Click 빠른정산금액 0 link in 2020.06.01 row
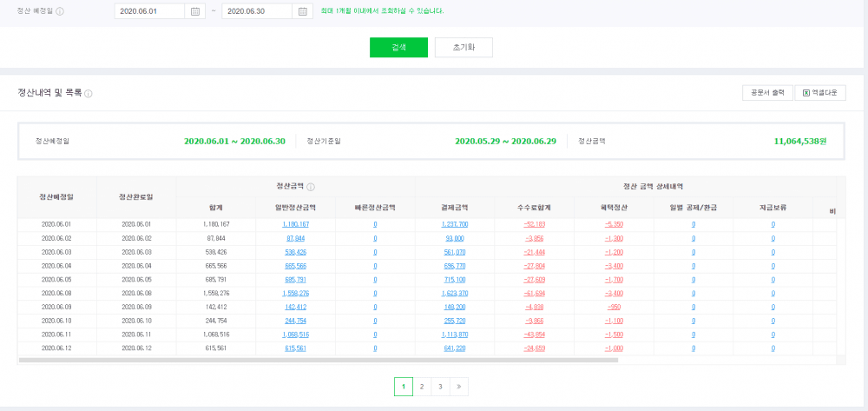The image size is (868, 411). [x=375, y=225]
